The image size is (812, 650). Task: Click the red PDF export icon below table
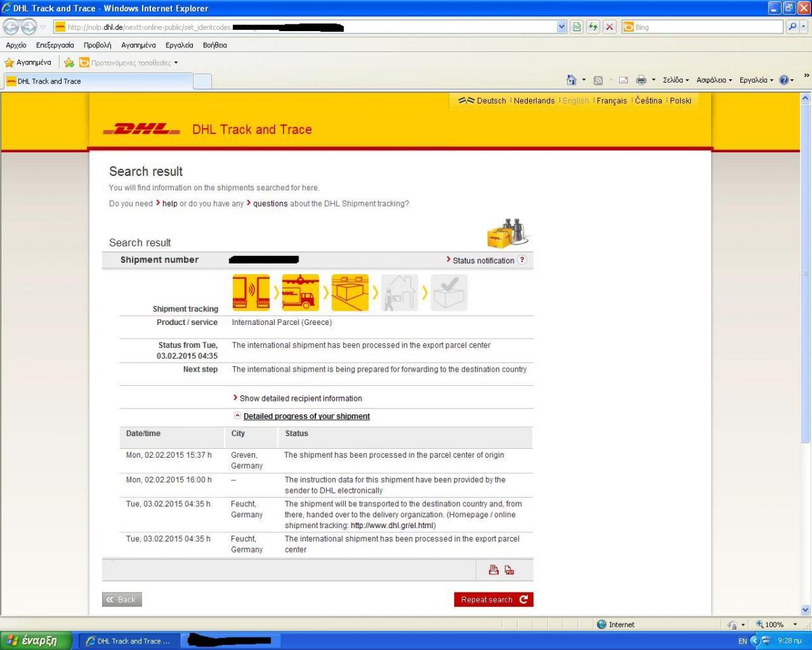510,570
